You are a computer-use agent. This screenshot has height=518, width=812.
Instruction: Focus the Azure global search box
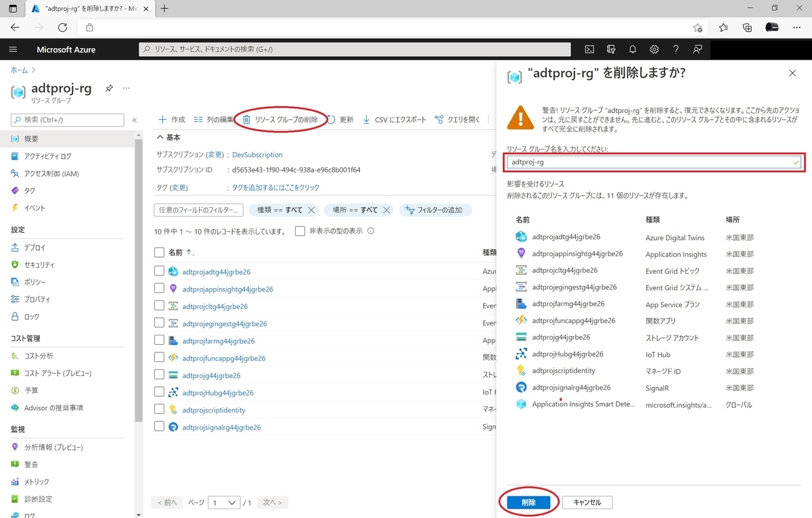pyautogui.click(x=355, y=49)
